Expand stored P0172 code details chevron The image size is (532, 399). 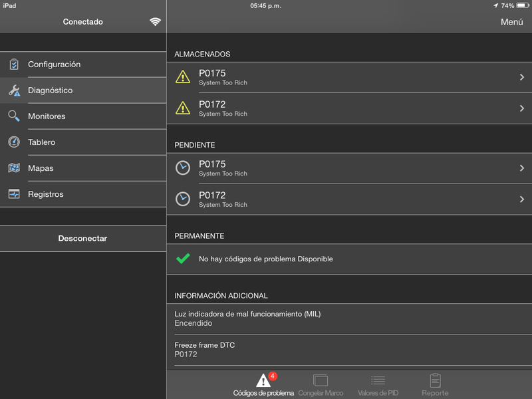[x=522, y=108]
